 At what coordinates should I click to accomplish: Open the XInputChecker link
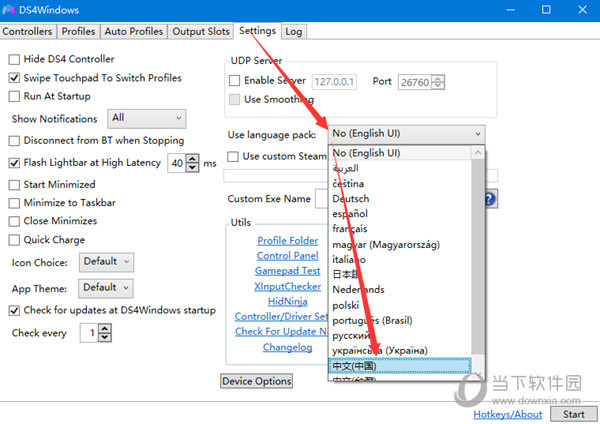click(x=288, y=287)
